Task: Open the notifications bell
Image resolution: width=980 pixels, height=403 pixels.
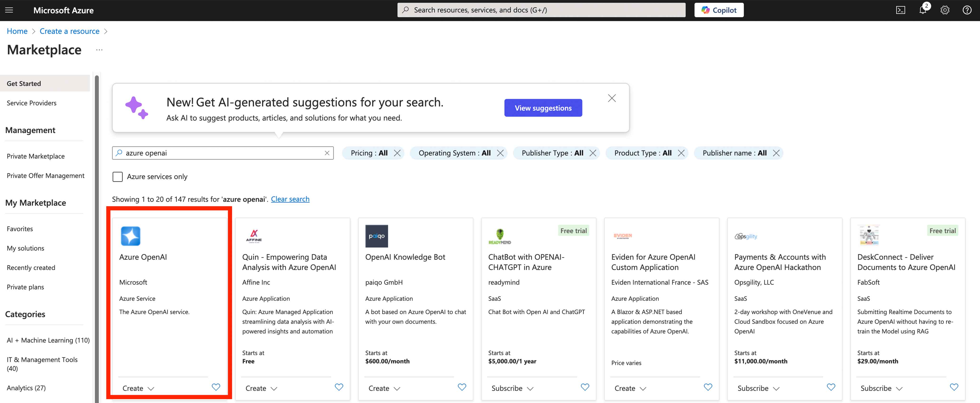Action: [x=923, y=10]
